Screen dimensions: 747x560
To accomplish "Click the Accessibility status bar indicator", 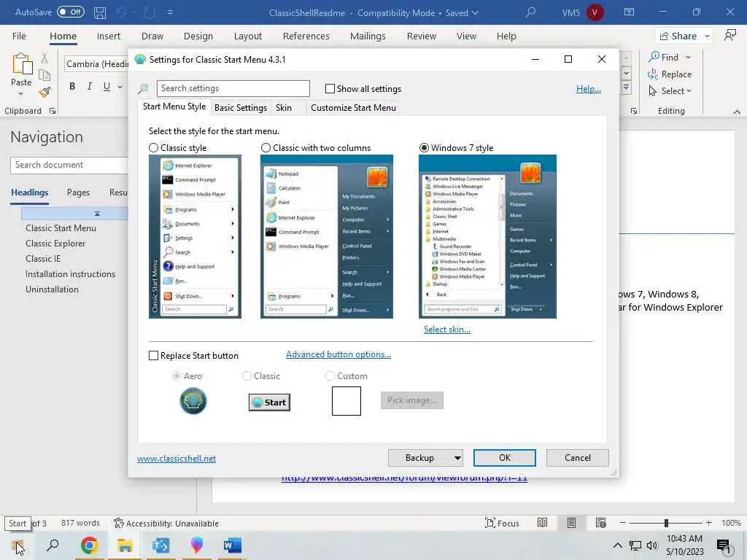I will pos(166,524).
